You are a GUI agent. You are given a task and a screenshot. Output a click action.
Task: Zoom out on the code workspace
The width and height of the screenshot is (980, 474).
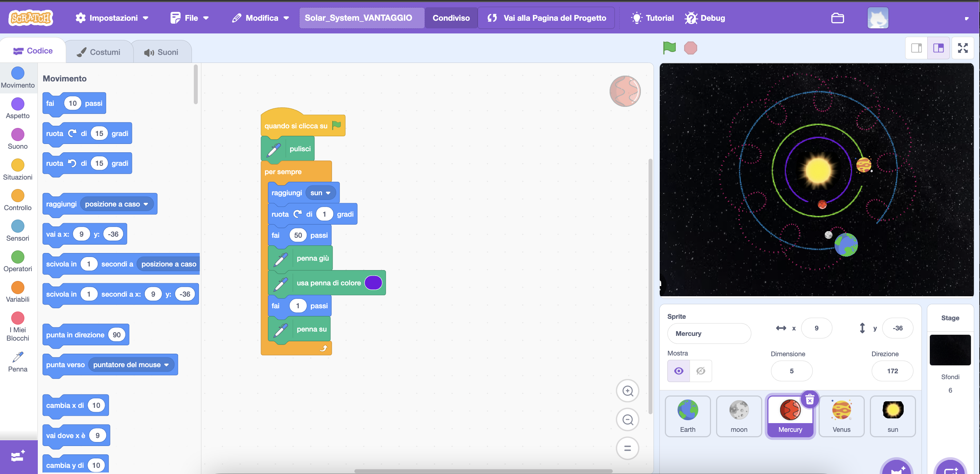(x=627, y=419)
